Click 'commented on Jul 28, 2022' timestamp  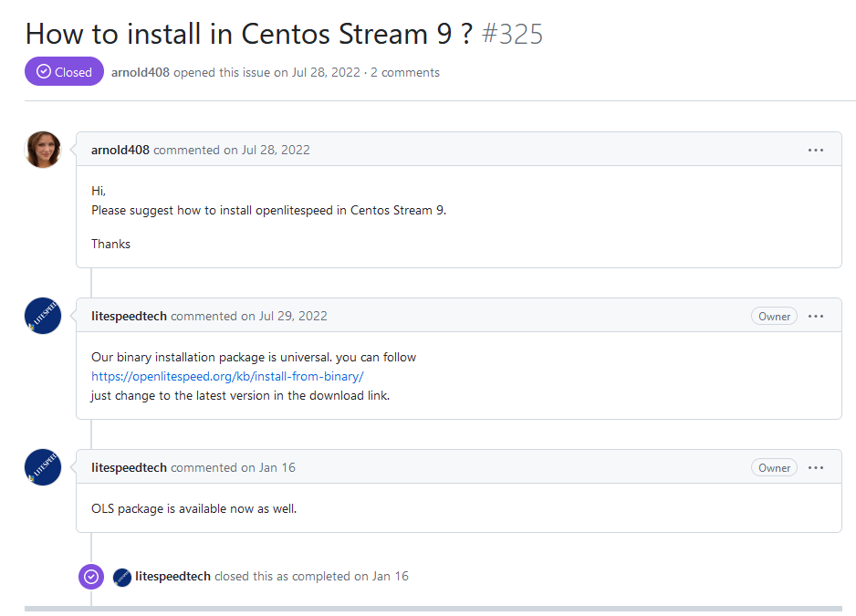(232, 151)
